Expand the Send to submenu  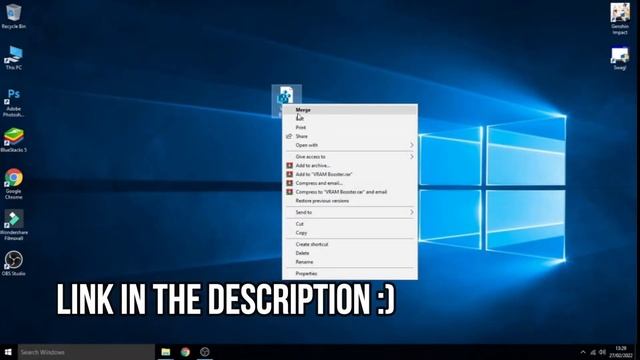(x=350, y=212)
